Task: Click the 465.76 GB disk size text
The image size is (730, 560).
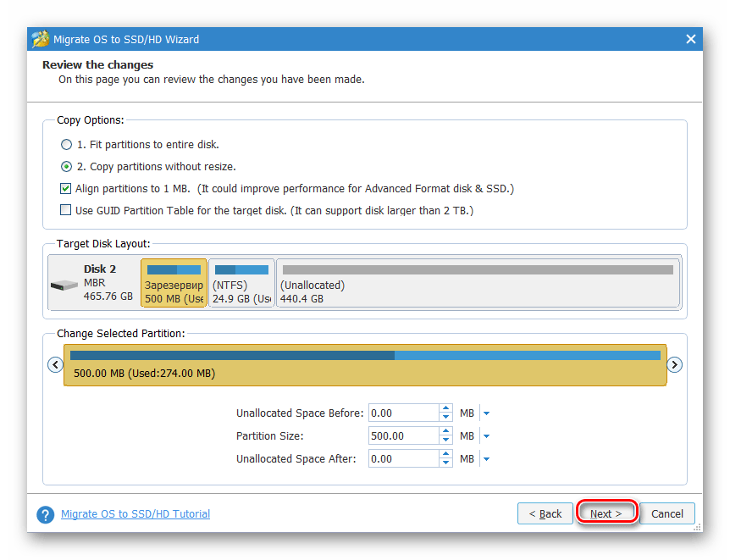Action: click(108, 297)
